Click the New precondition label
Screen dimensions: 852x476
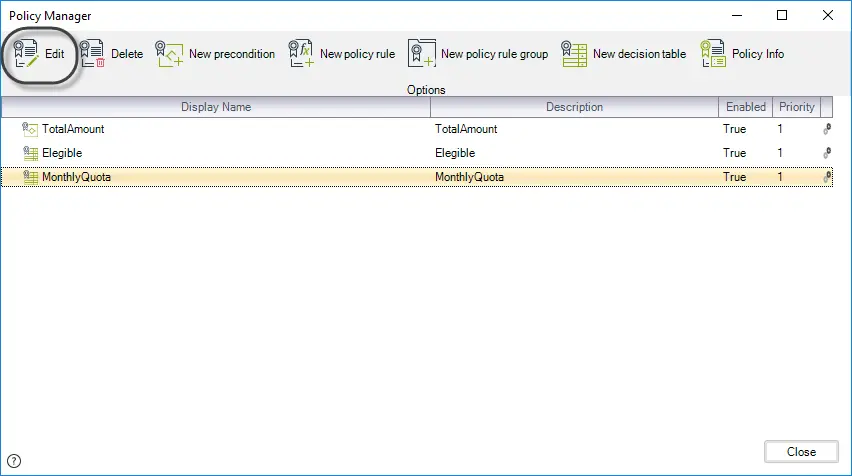point(232,54)
